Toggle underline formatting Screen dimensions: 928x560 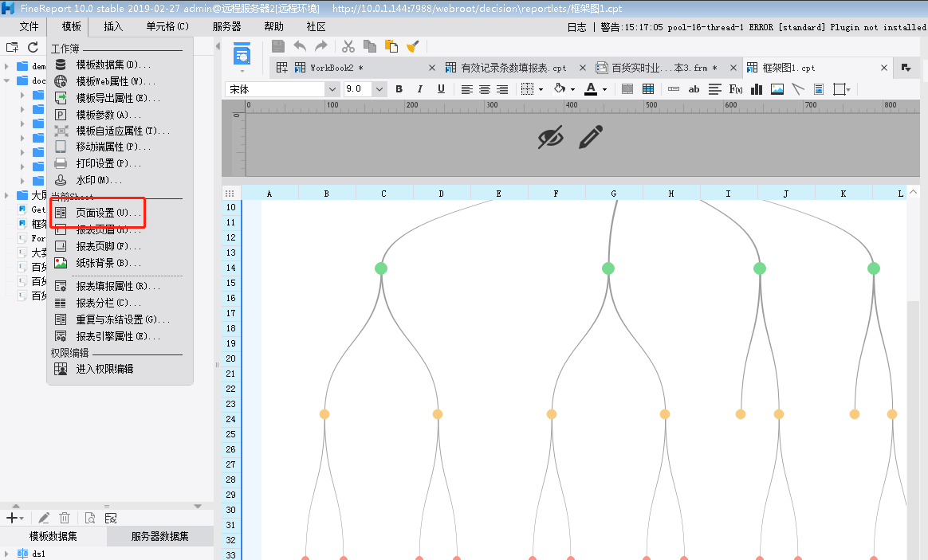point(441,89)
